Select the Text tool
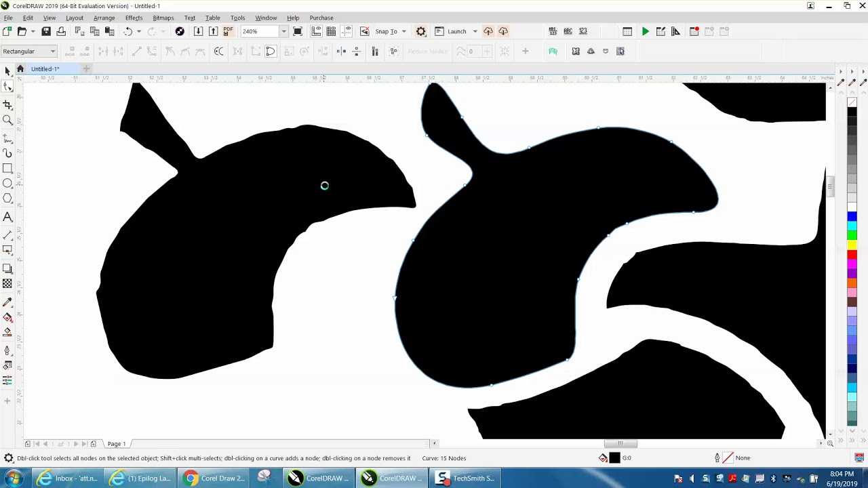This screenshot has height=488, width=868. (7, 217)
